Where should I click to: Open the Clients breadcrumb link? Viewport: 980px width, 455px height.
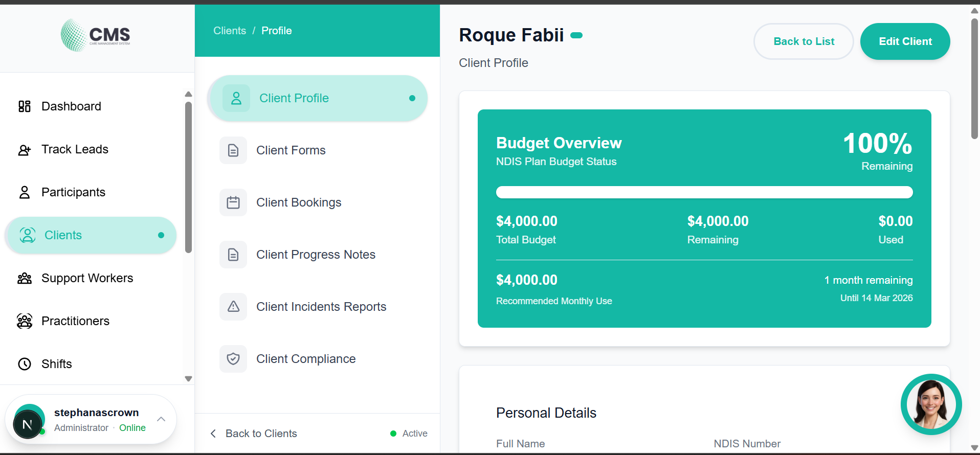(x=229, y=31)
